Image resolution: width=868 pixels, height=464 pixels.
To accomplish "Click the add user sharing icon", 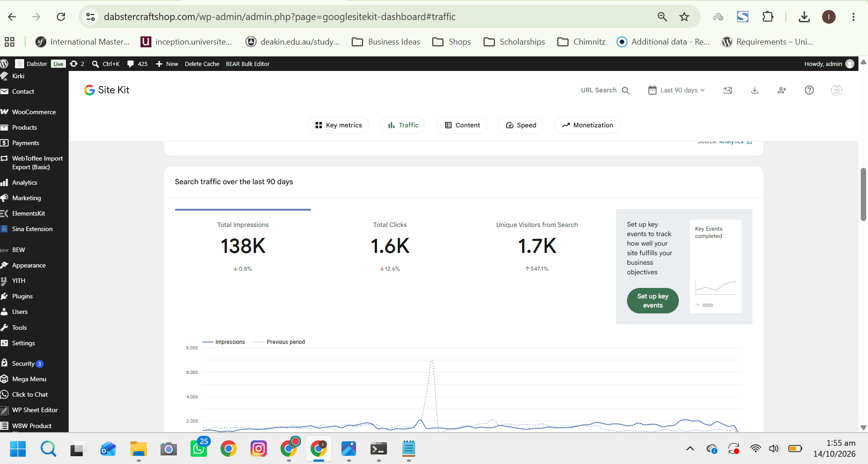I will click(x=782, y=90).
